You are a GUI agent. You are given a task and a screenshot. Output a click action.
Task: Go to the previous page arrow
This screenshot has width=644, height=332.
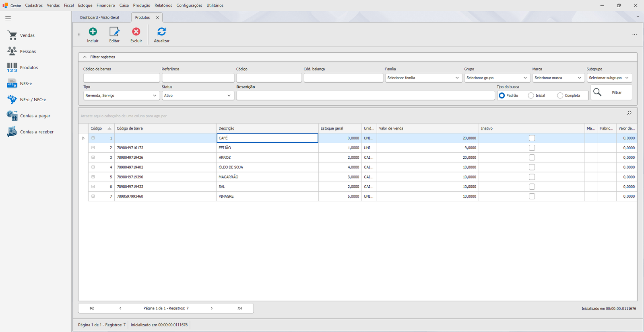tap(120, 308)
